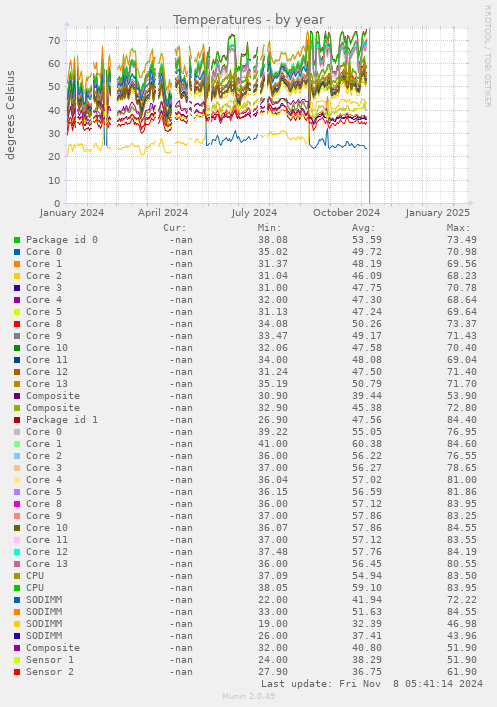
Task: Click the cyan swatch of Core 12 averaging 57.76
Action: (x=17, y=552)
